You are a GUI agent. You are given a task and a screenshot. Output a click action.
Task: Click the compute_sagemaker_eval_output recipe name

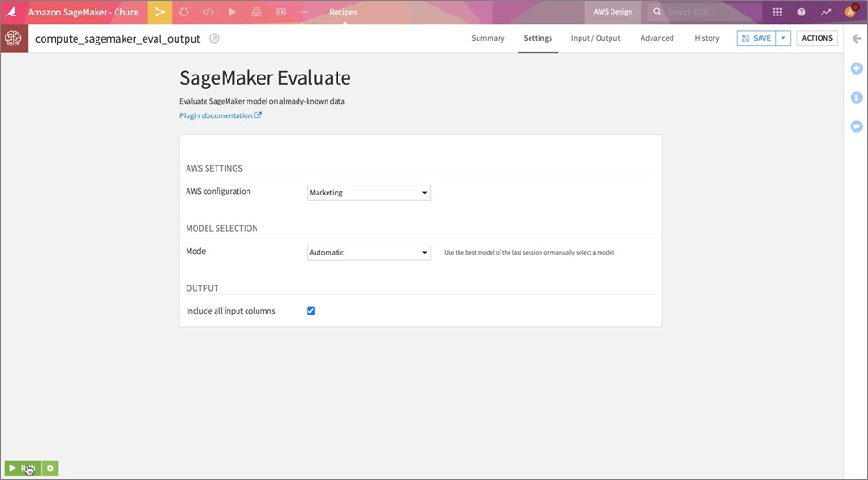pyautogui.click(x=118, y=39)
